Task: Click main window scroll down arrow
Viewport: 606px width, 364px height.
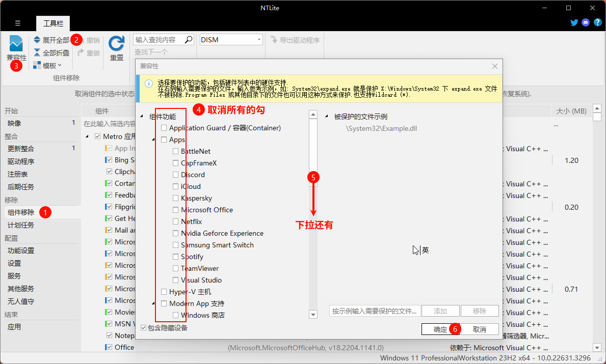Action: (x=597, y=347)
